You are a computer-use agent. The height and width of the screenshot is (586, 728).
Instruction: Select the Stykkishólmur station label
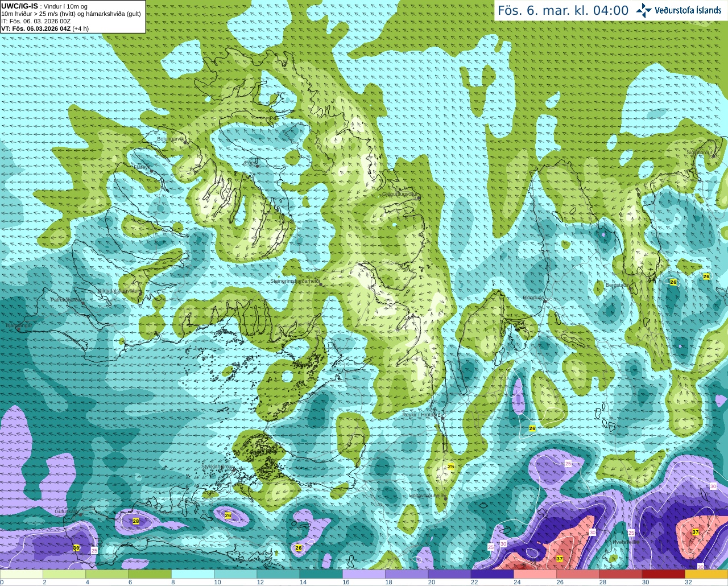218,467
